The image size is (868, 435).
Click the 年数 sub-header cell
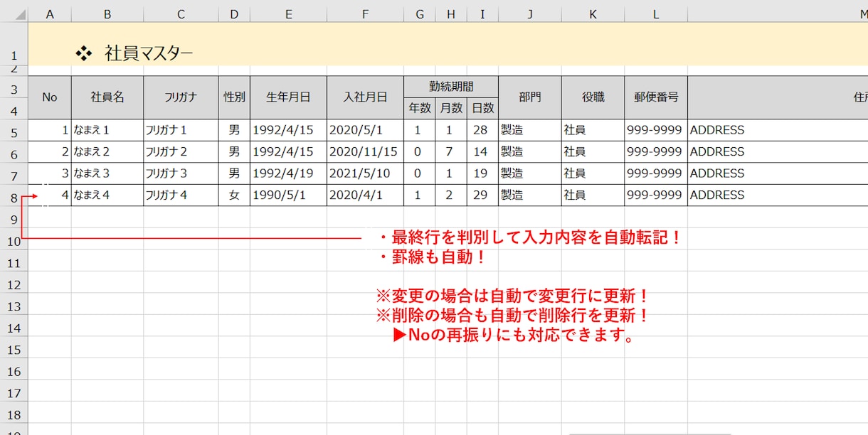tap(420, 108)
